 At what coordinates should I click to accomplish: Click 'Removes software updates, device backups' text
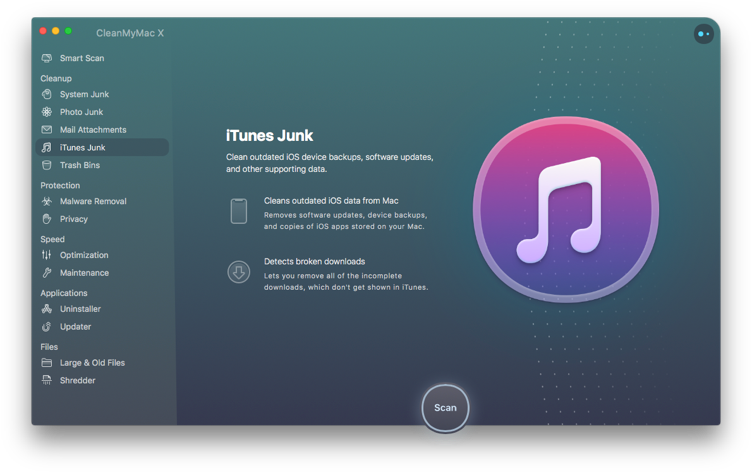pyautogui.click(x=345, y=220)
